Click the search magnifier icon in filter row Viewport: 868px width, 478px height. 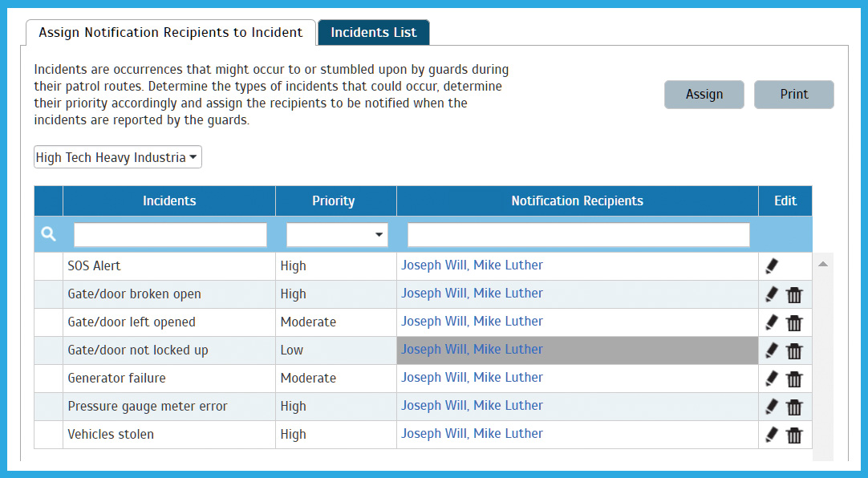pyautogui.click(x=49, y=234)
